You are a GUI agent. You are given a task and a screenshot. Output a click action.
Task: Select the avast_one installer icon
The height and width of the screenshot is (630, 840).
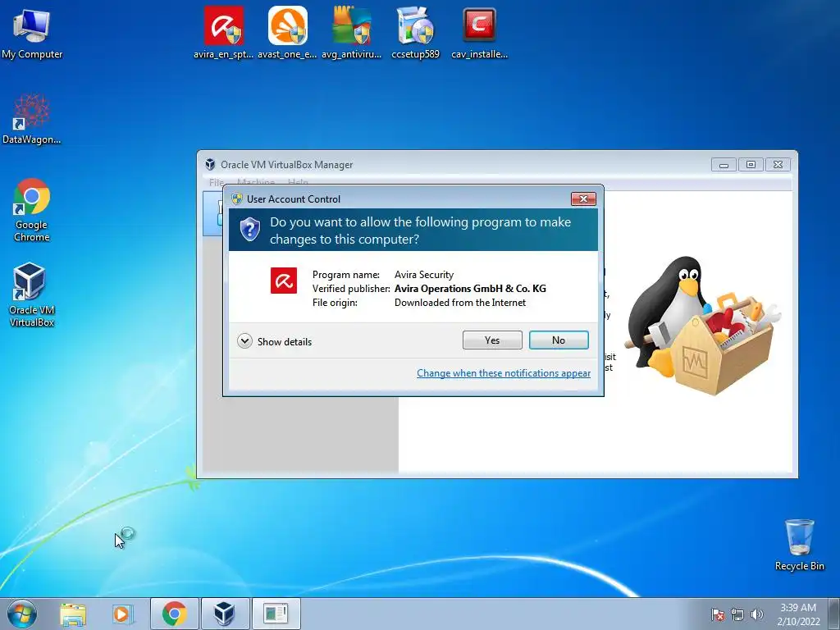coord(287,33)
